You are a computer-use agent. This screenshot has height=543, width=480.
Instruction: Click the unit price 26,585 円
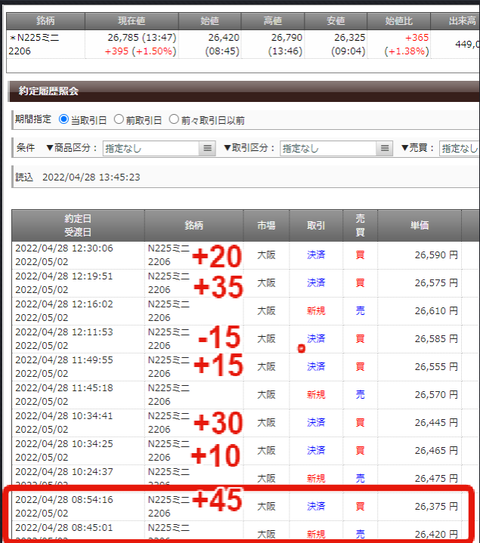pos(436,339)
